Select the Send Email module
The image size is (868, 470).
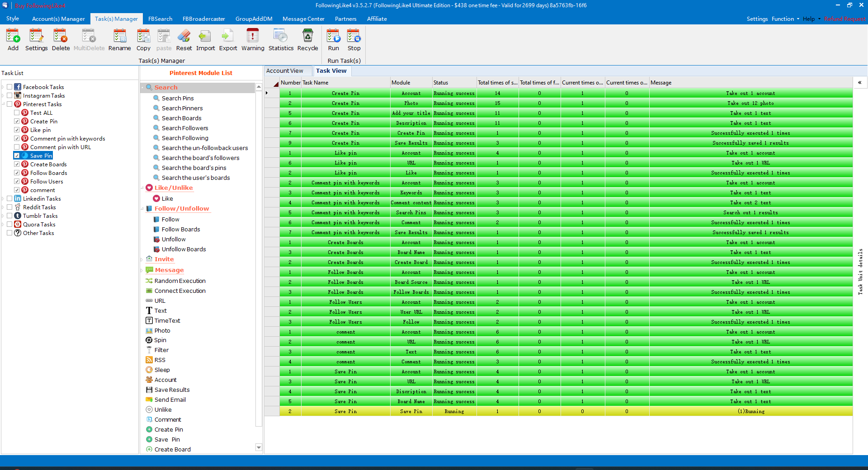pos(170,399)
